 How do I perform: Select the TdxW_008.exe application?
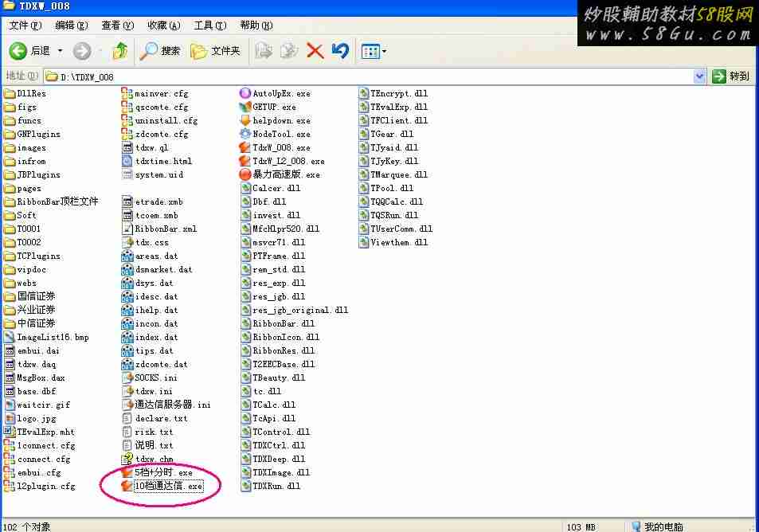[x=276, y=147]
